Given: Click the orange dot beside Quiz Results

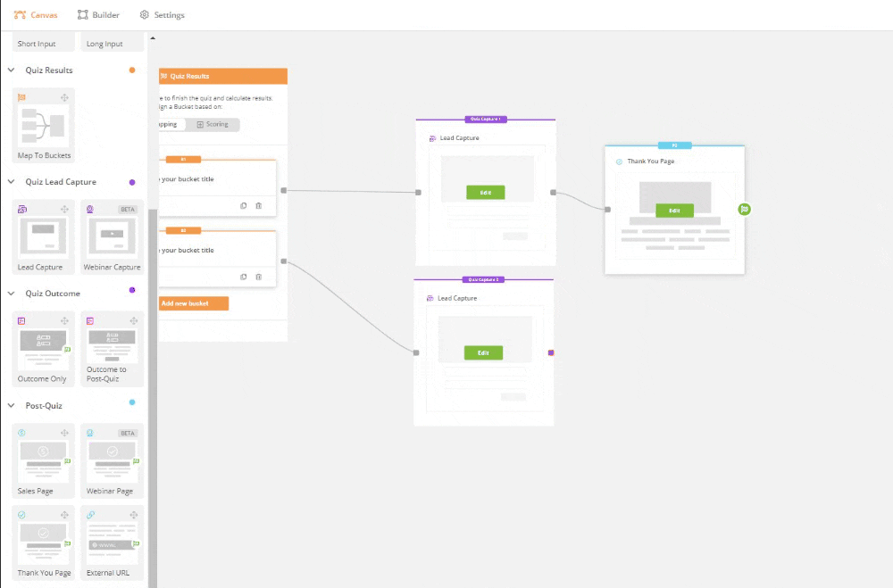Looking at the screenshot, I should (x=132, y=70).
